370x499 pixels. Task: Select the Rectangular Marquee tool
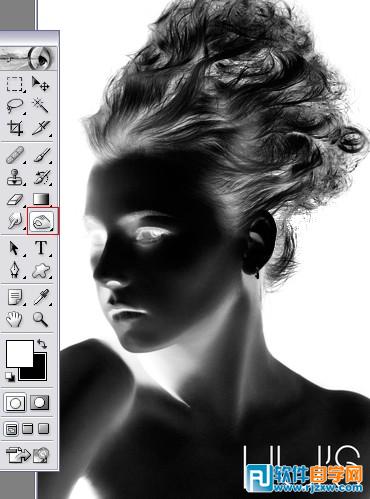(x=15, y=84)
